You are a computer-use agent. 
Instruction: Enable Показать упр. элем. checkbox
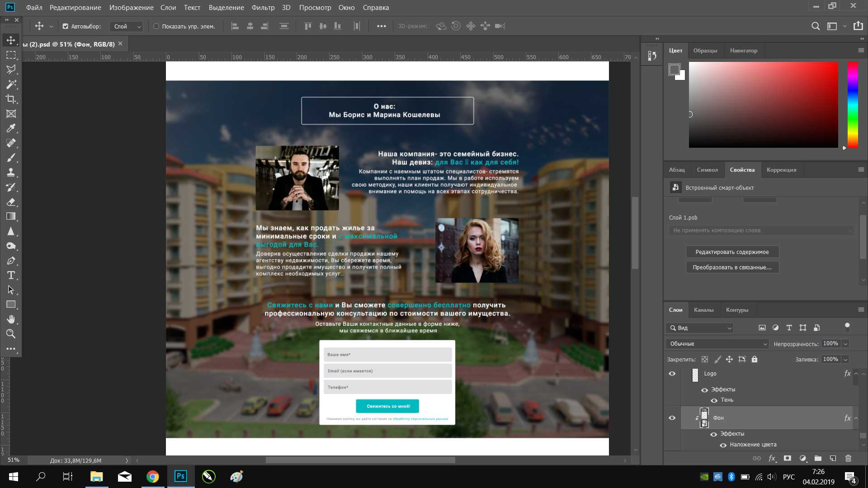click(x=156, y=26)
